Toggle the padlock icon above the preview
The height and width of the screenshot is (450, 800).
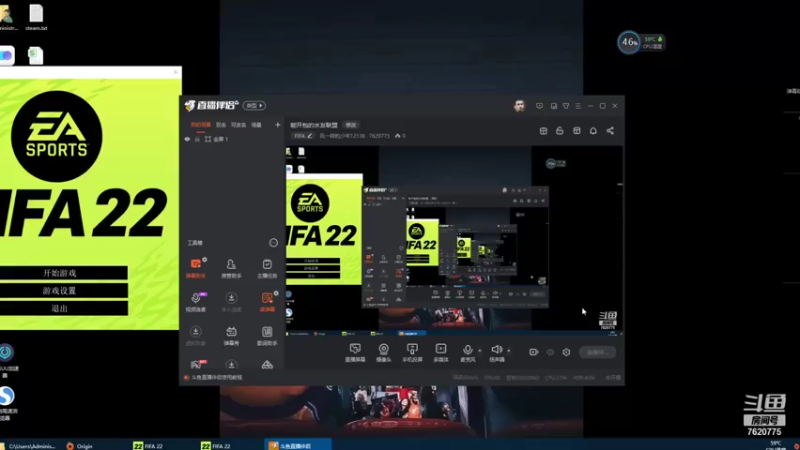[x=560, y=131]
